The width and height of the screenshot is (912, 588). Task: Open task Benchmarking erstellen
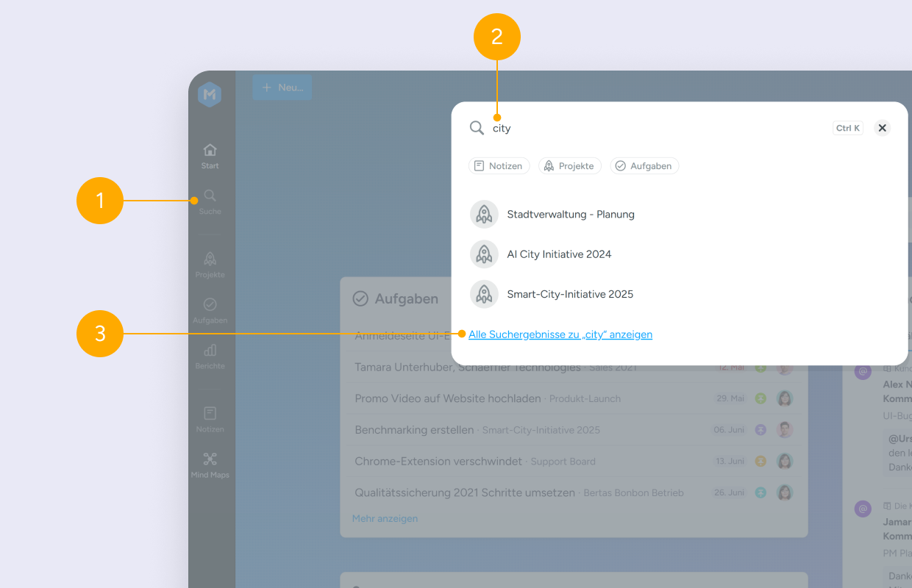(414, 430)
